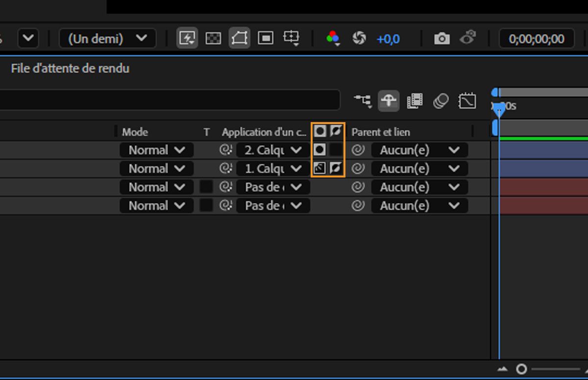This screenshot has width=588, height=380.
Task: Click the blue +0,0 exposure value
Action: click(x=388, y=39)
